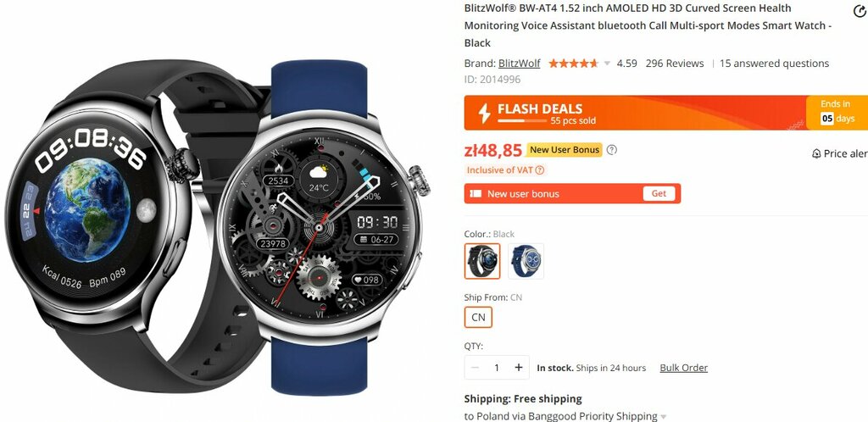Select the Blue watch color thumbnail
Image resolution: width=868 pixels, height=422 pixels.
526,261
